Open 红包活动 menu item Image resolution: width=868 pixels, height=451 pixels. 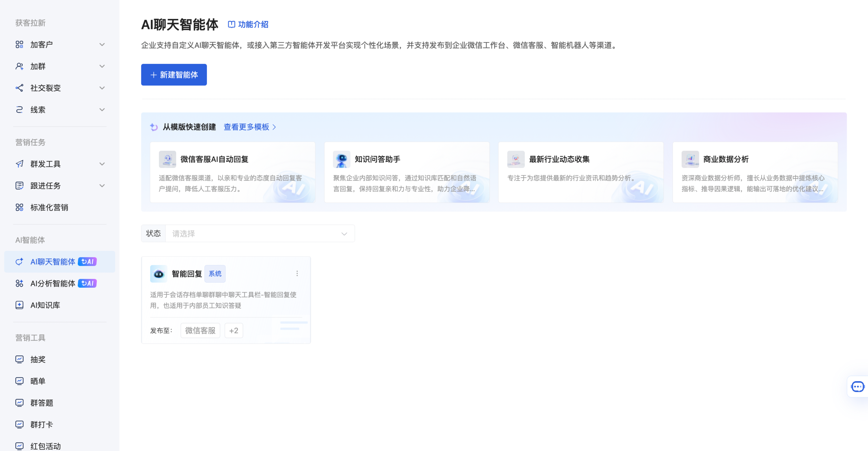[60, 446]
